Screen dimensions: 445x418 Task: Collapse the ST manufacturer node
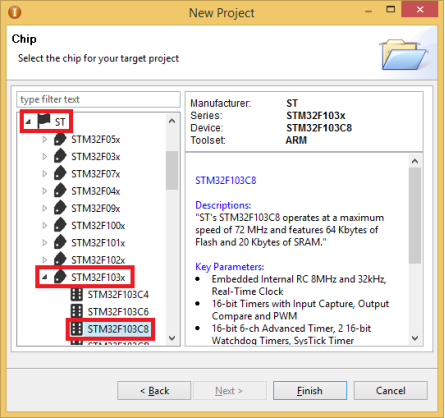tap(28, 122)
